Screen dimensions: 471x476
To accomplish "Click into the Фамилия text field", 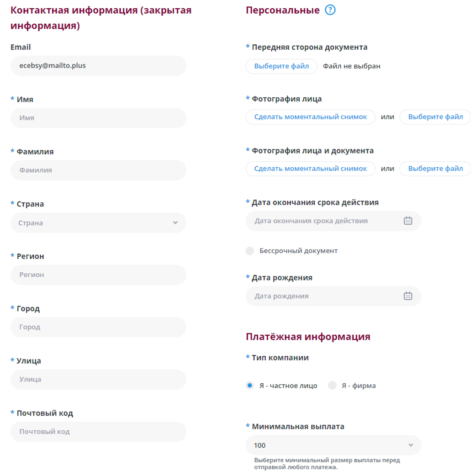I will pos(98,170).
